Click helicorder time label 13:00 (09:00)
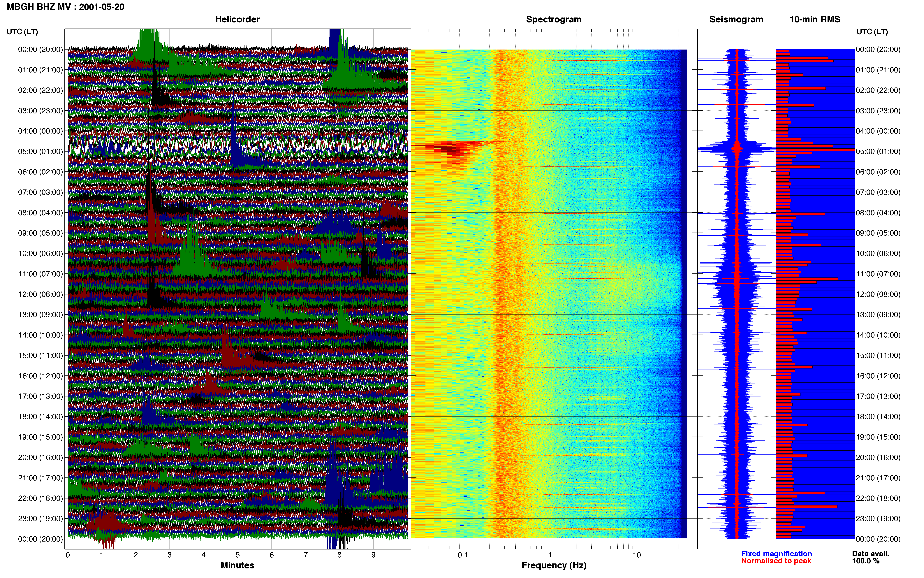This screenshot has height=578, width=924. point(41,315)
